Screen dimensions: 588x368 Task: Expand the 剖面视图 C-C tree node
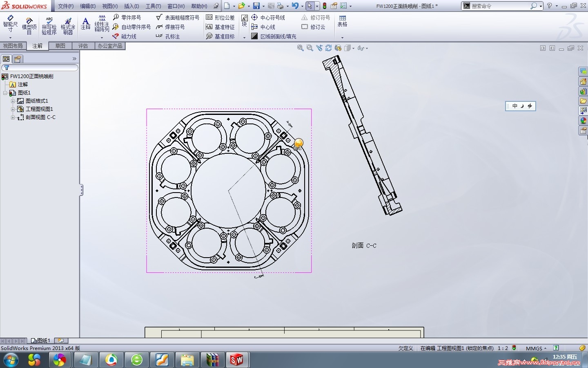(13, 117)
